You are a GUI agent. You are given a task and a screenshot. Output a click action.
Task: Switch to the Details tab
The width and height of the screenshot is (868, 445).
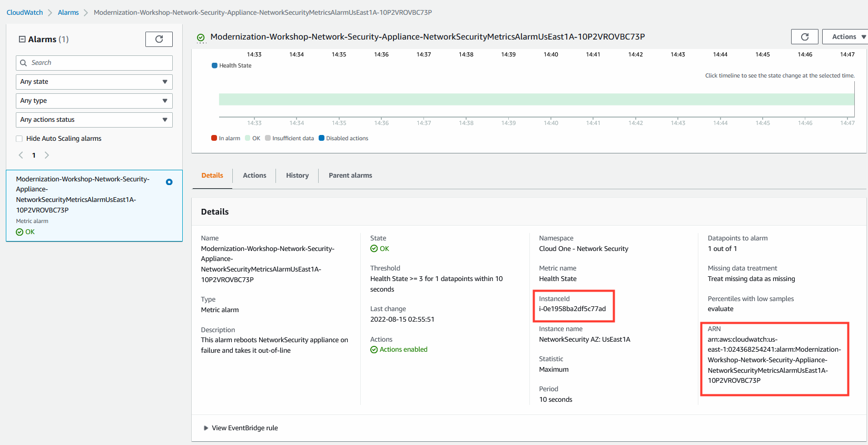212,176
